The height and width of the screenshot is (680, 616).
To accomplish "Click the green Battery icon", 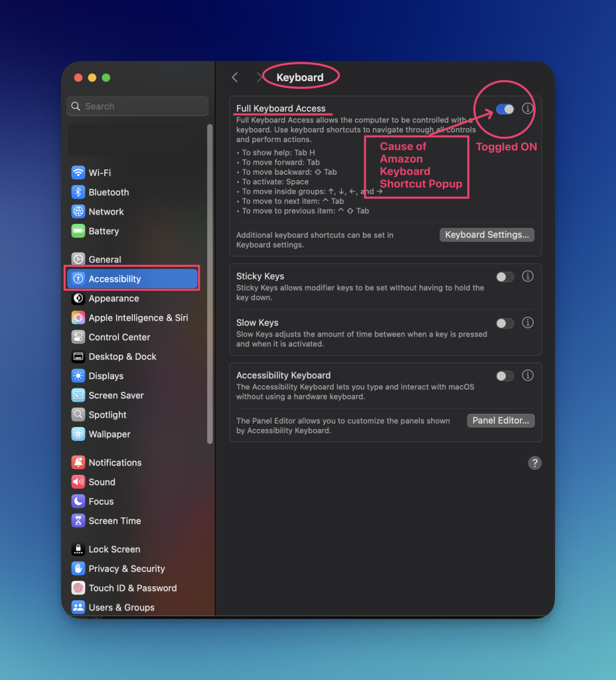I will pos(78,231).
